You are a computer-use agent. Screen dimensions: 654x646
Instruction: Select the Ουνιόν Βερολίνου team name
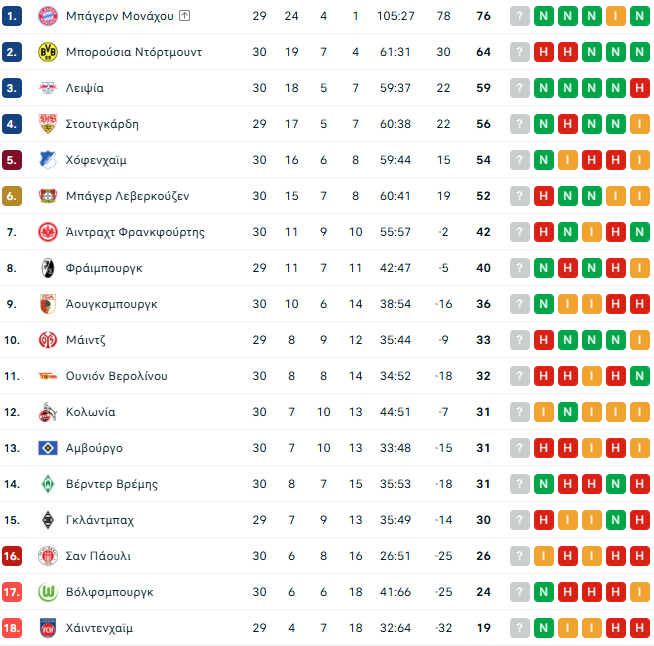point(116,376)
